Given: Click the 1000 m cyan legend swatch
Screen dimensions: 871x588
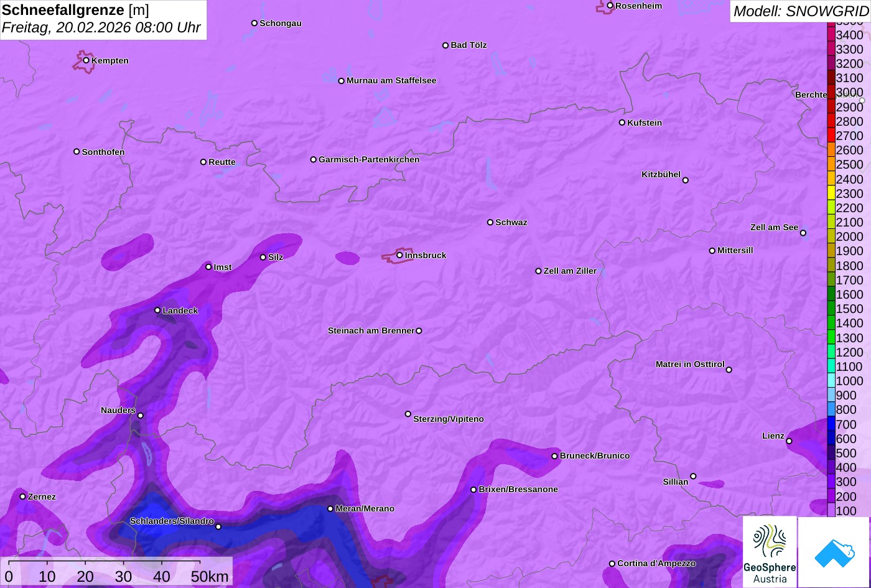Looking at the screenshot, I should (831, 381).
